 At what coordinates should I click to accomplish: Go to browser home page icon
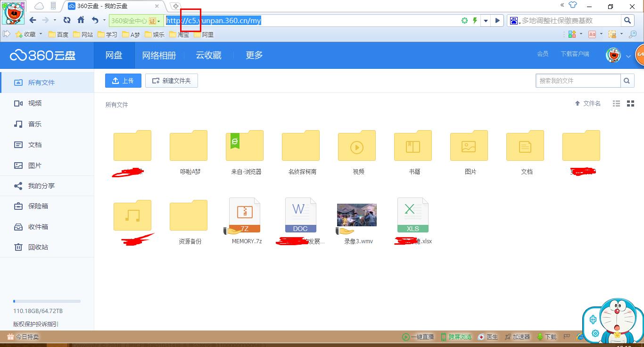click(81, 20)
